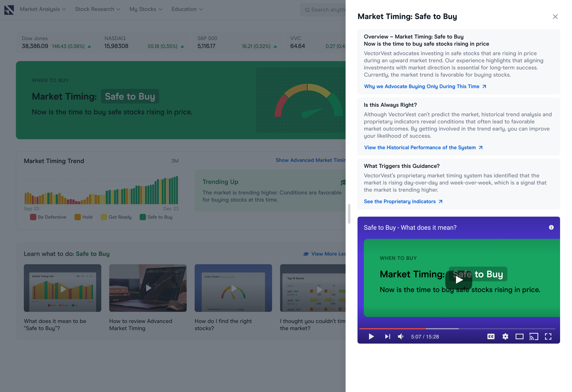Click external arrow beside Historical Performance
This screenshot has height=392, width=572.
click(480, 148)
